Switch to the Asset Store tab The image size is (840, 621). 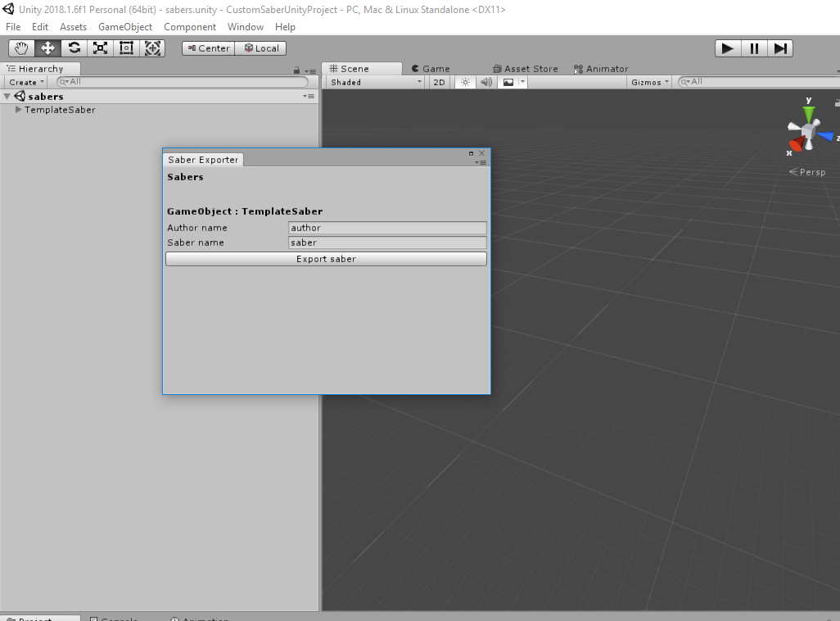(525, 69)
